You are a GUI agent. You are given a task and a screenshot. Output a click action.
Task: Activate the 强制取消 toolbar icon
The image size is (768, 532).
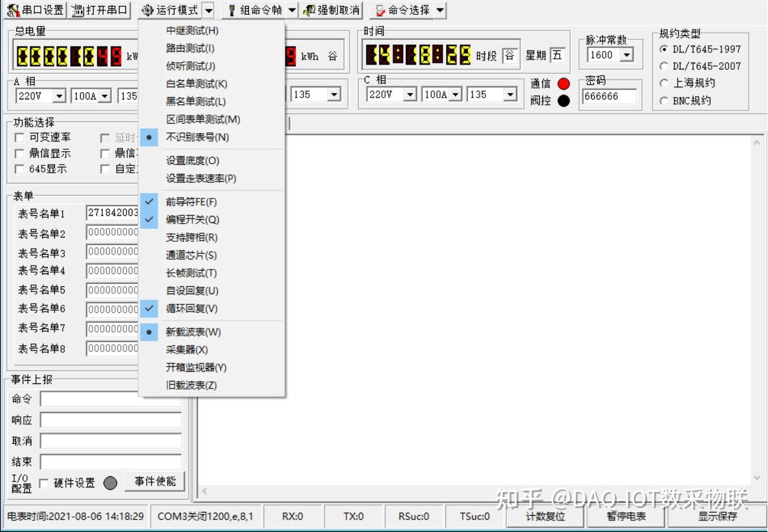coord(331,10)
